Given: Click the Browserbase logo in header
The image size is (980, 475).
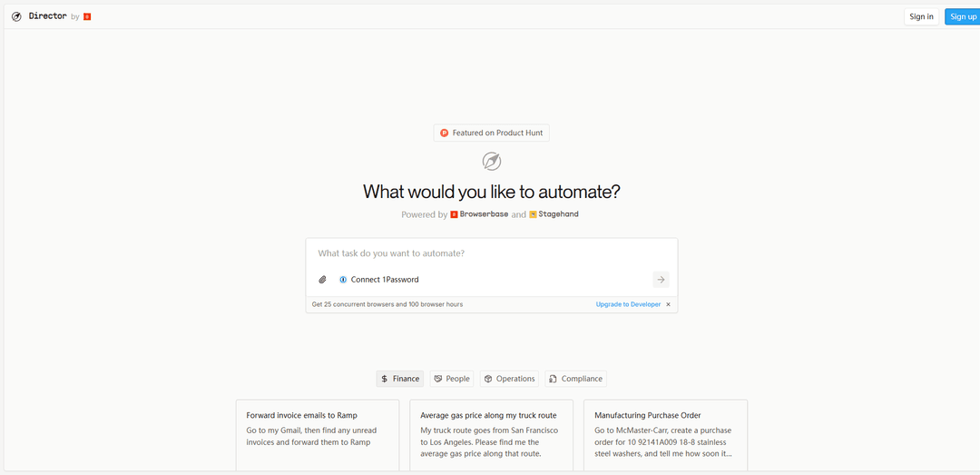Looking at the screenshot, I should [x=87, y=16].
